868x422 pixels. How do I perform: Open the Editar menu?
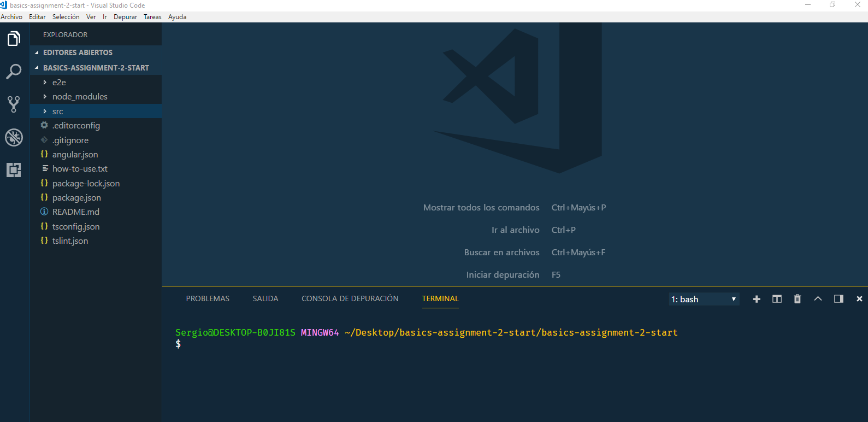click(37, 17)
